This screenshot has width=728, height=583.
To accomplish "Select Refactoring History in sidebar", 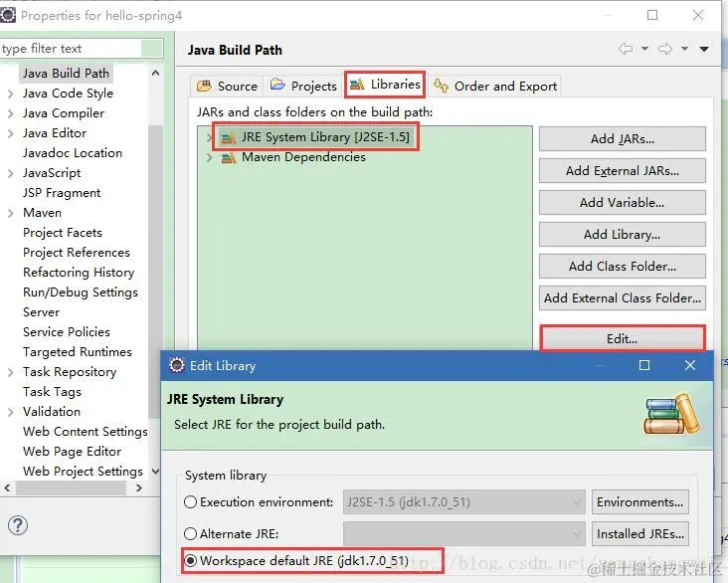I will [79, 273].
